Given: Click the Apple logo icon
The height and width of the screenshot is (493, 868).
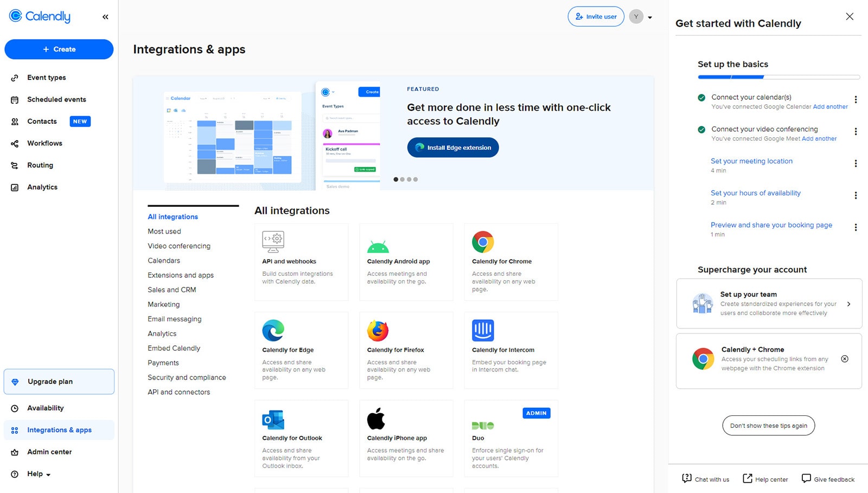Looking at the screenshot, I should tap(376, 419).
